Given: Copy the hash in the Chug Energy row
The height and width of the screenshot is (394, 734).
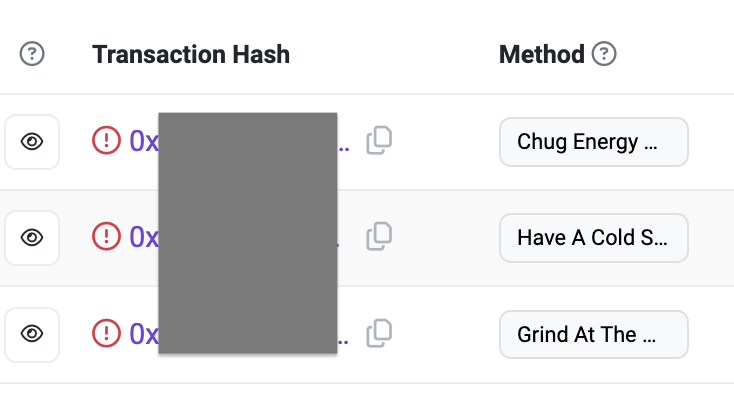Looking at the screenshot, I should 379,140.
